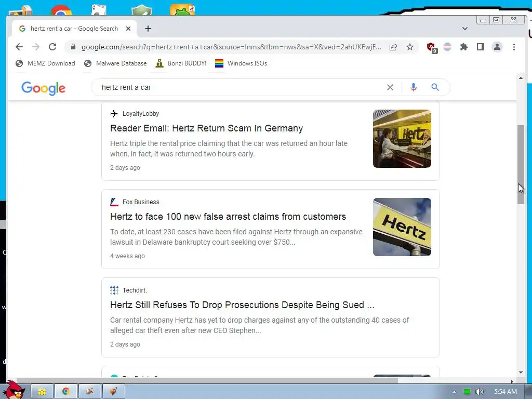Open the first taskbar pinned icon
532x399 pixels.
42,392
